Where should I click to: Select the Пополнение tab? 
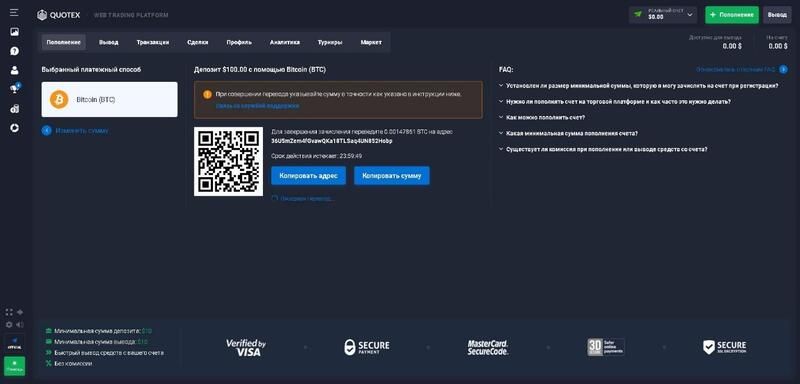pos(64,42)
